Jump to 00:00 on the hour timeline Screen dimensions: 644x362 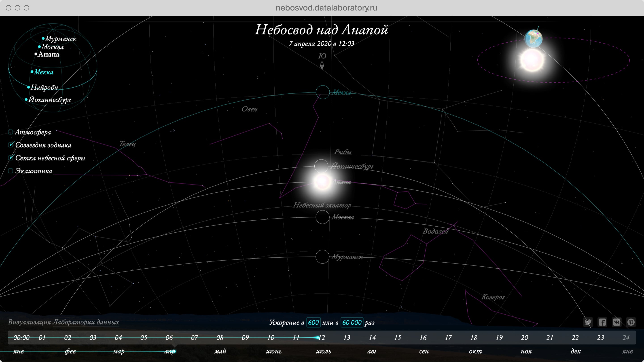coord(21,338)
